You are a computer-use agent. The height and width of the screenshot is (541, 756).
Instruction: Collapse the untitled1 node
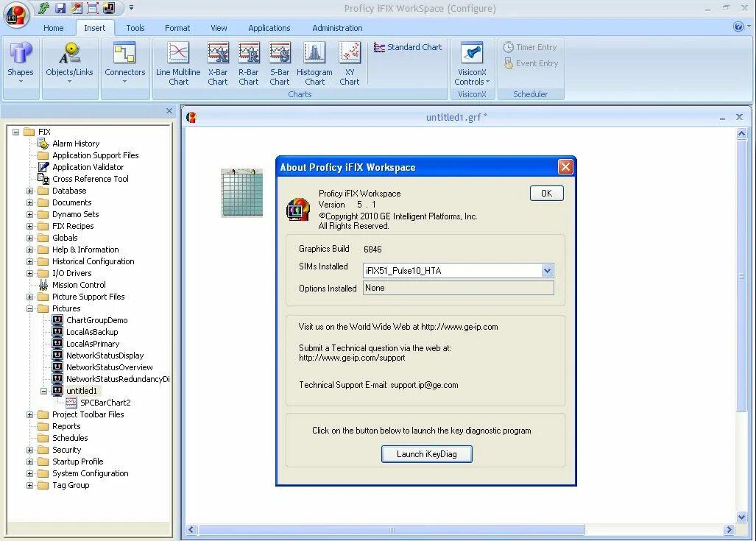point(44,391)
